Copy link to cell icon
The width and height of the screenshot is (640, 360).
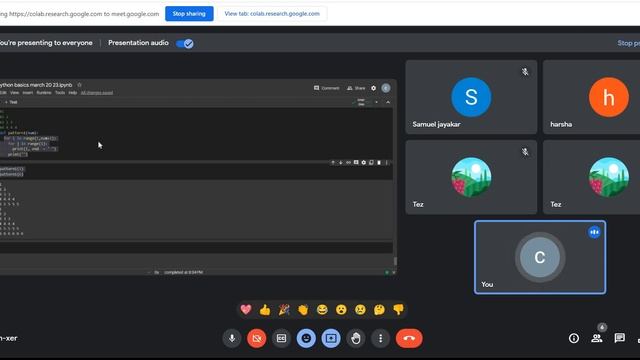(x=348, y=163)
